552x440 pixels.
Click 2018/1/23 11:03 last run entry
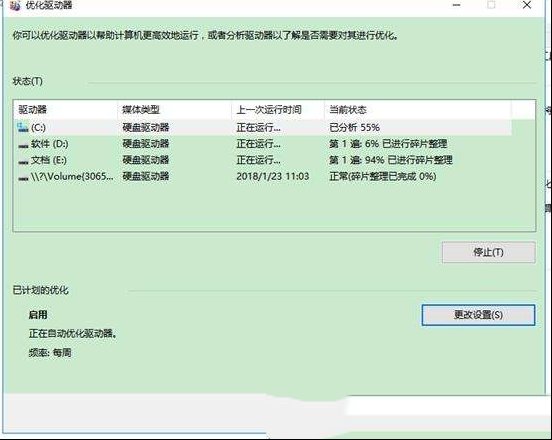point(273,176)
